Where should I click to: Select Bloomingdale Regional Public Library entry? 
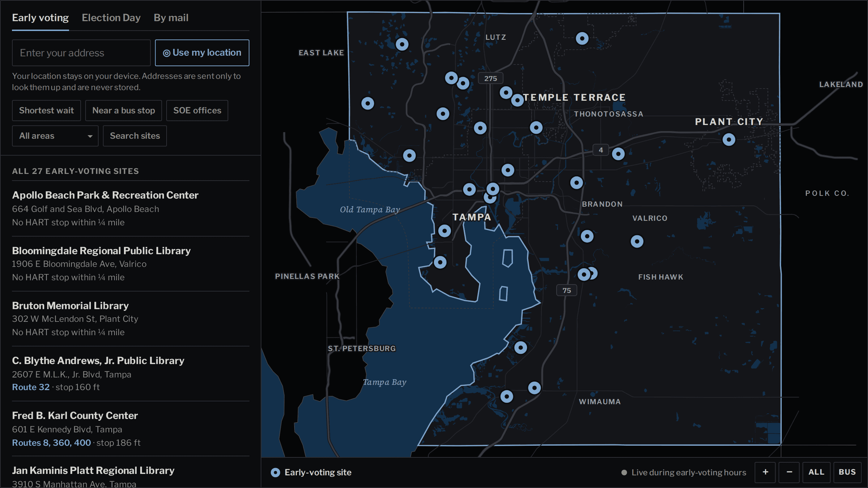tap(131, 264)
